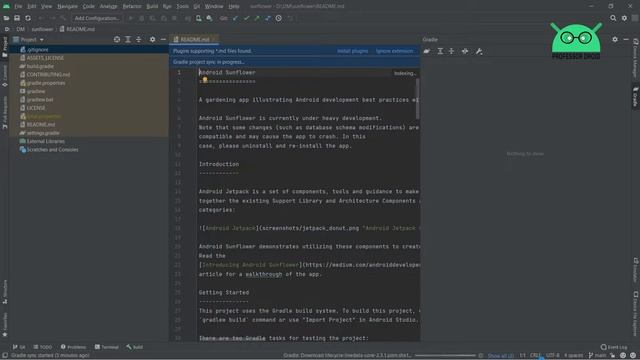Open Device Manager side tab
This screenshot has width=640, height=360.
636,57
